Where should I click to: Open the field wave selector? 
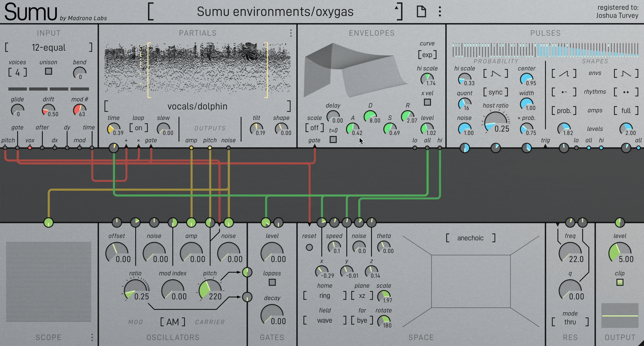point(325,320)
